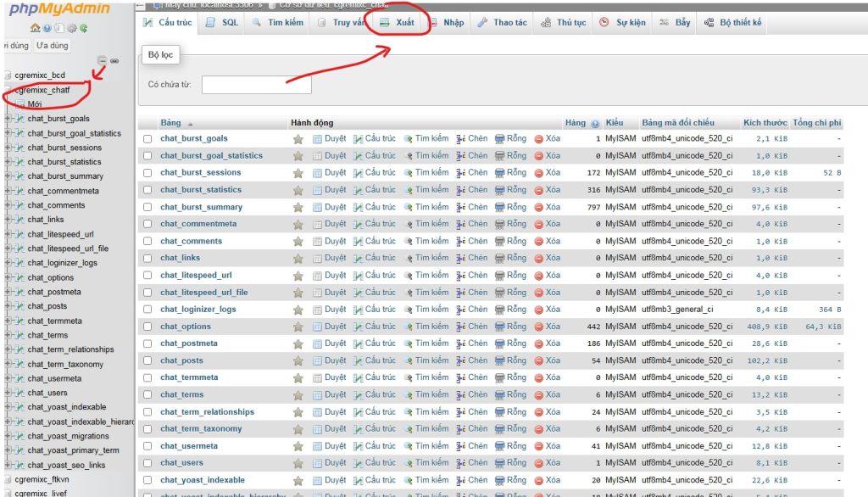Click the 'Có chứa từ' filter input
The height and width of the screenshot is (497, 868).
(256, 85)
